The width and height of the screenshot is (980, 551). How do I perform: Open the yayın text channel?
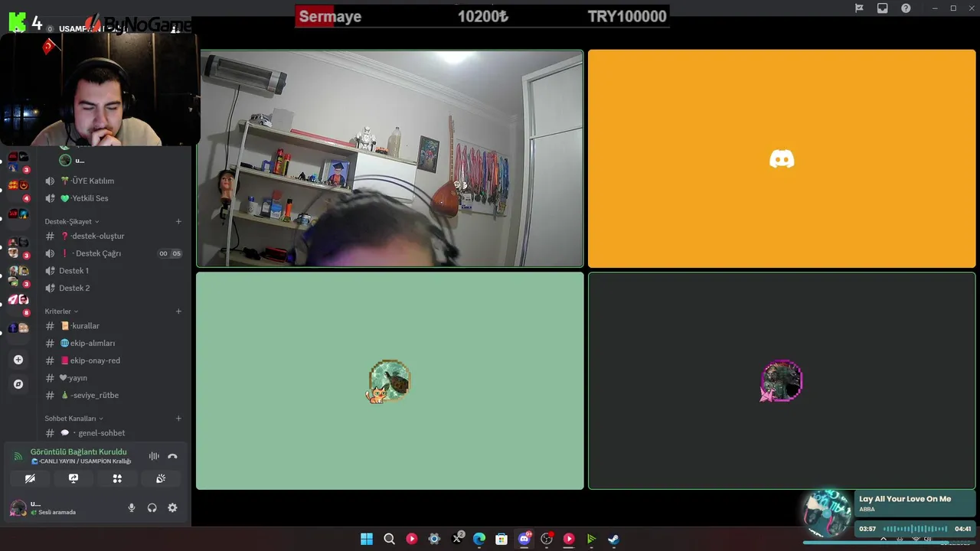coord(113,378)
